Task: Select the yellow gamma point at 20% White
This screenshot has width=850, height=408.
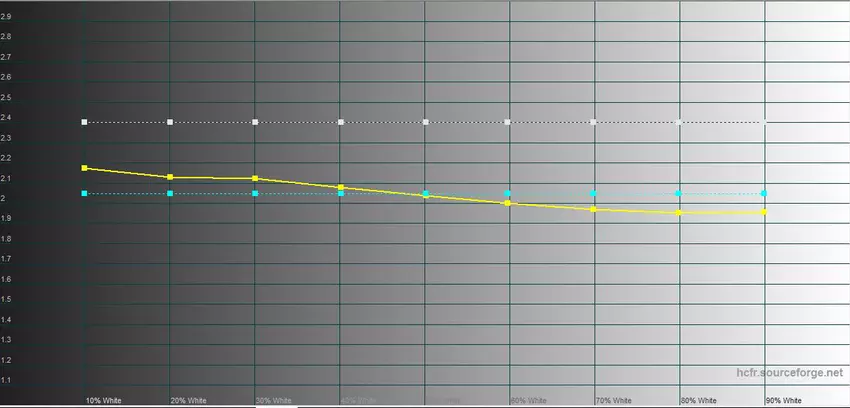Action: tap(171, 177)
